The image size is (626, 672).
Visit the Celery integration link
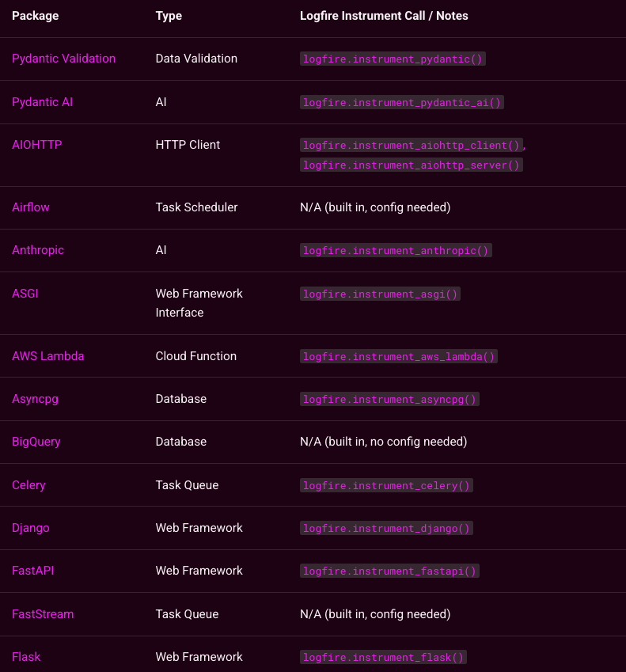click(28, 485)
